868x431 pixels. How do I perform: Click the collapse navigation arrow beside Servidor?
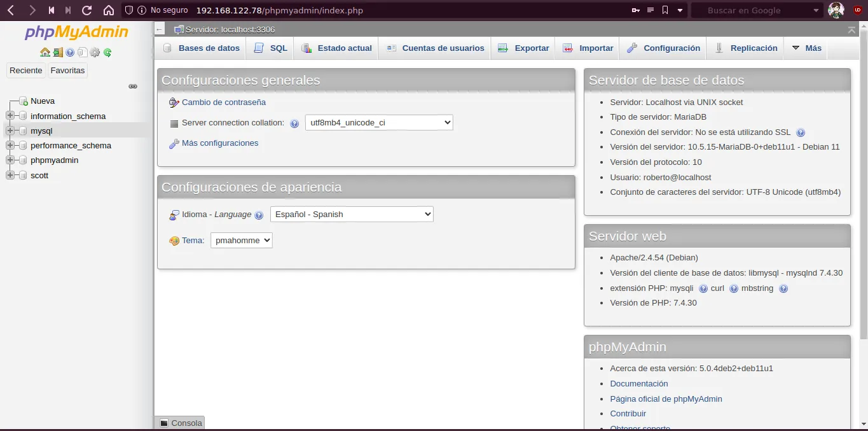(x=160, y=30)
